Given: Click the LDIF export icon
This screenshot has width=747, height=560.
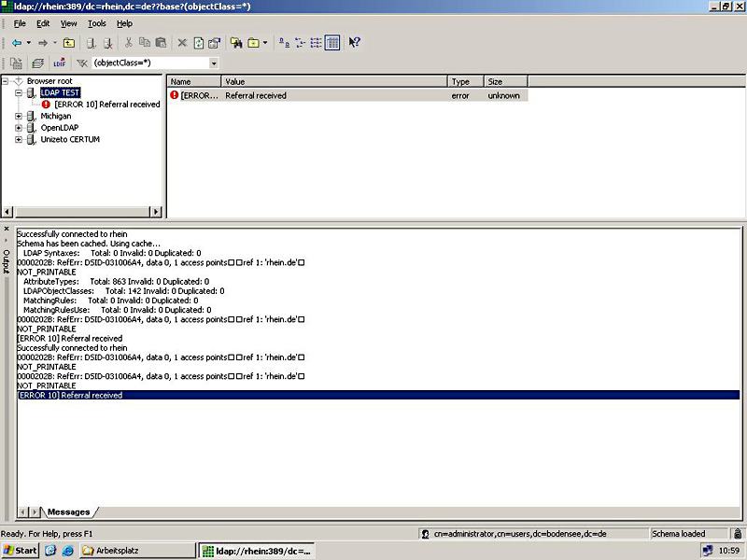Looking at the screenshot, I should coord(59,63).
